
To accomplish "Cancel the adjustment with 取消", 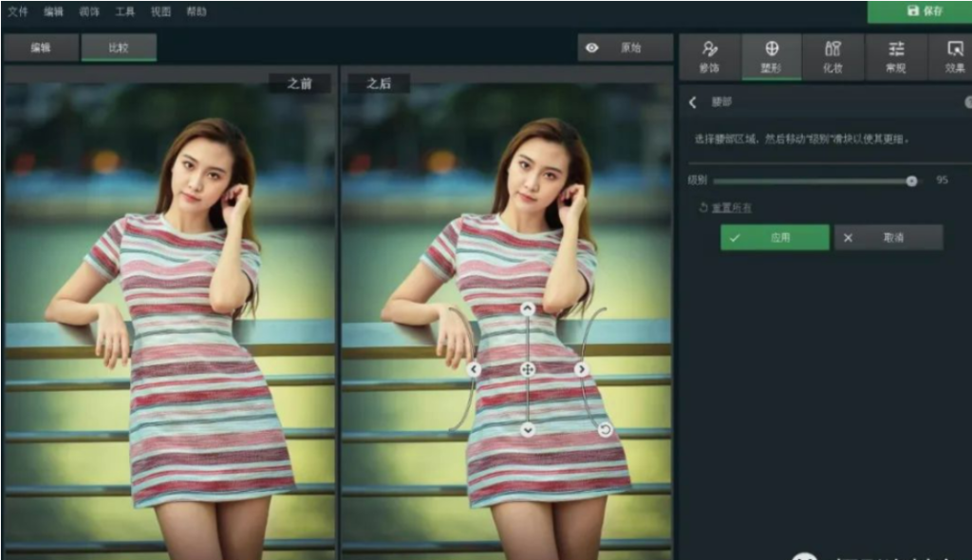I will point(888,237).
